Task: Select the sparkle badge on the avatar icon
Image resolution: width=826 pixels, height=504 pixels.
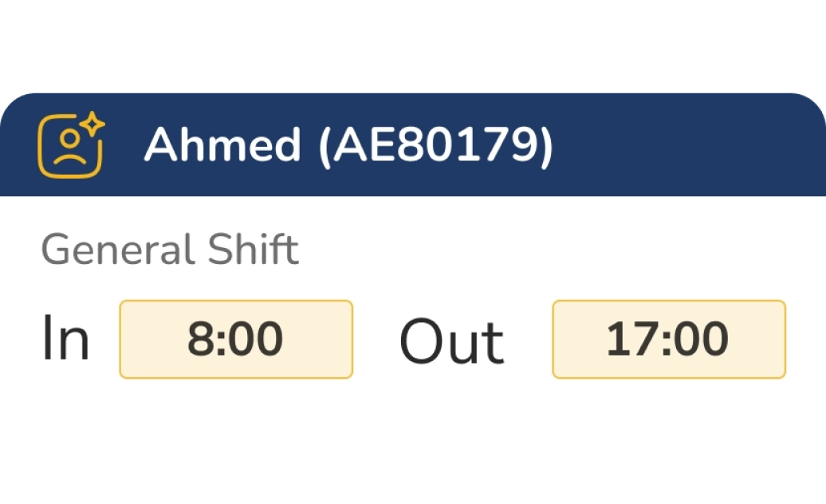Action: [93, 124]
